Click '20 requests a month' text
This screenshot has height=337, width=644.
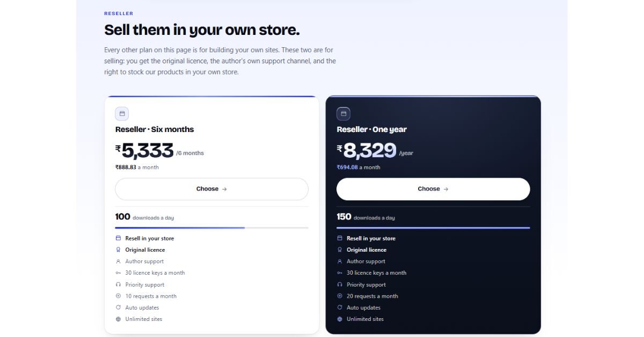372,296
